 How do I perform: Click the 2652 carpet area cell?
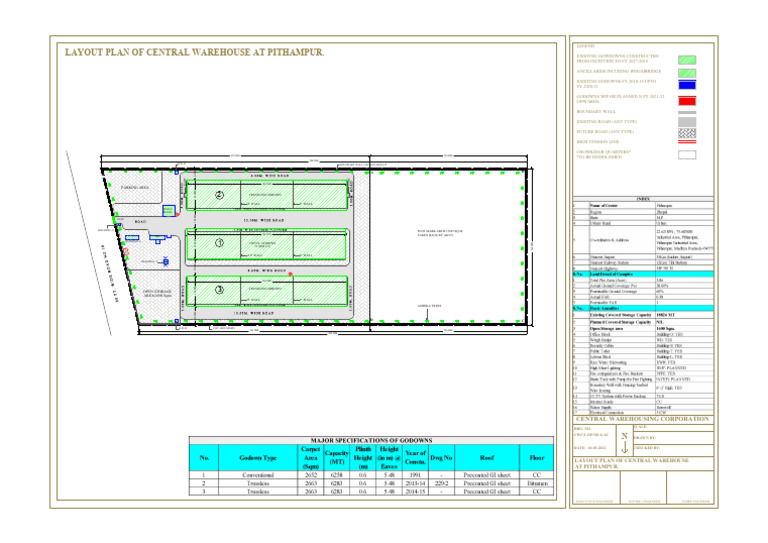(311, 475)
